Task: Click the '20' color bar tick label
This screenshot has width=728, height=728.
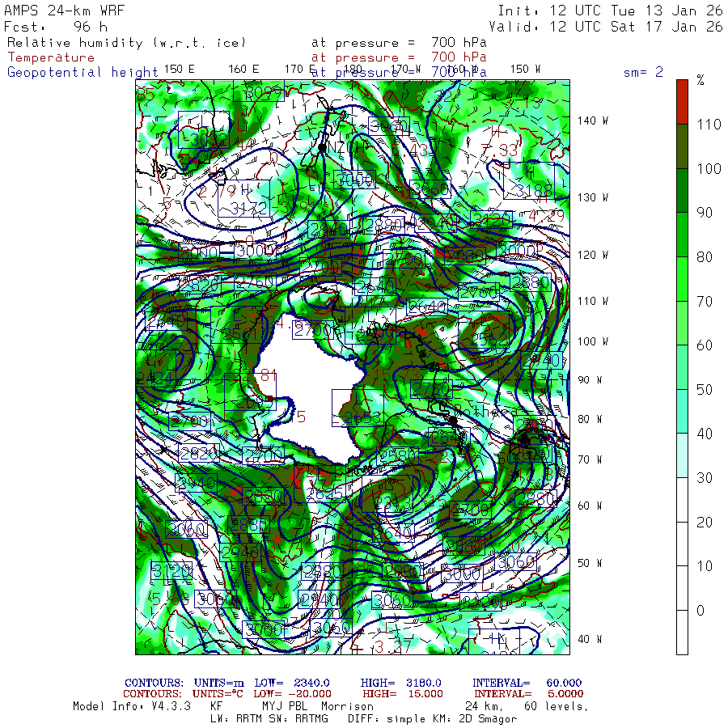Action: pyautogui.click(x=705, y=523)
